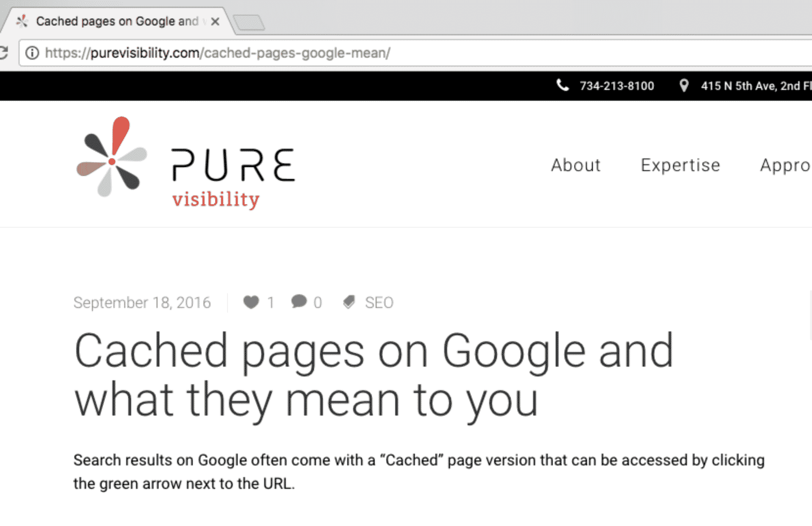812x526 pixels.
Task: Close the Cached pages on Google tab
Action: (x=215, y=22)
